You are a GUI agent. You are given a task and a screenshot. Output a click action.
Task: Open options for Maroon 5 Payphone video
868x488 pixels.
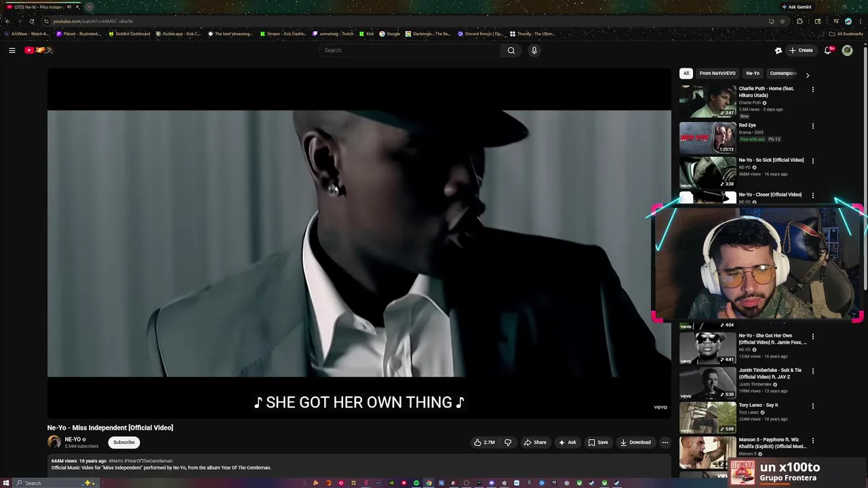pyautogui.click(x=813, y=441)
